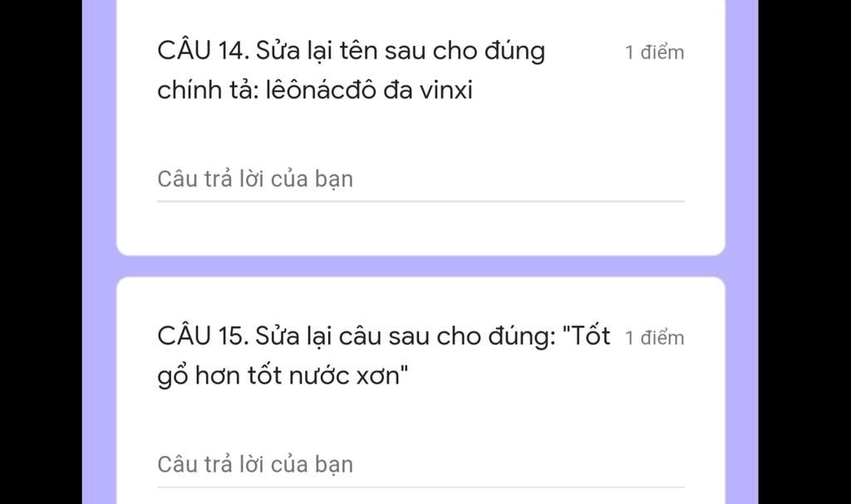Screen dimensions: 851x504
Task: Click the '1 điểm' label of CÂU 14
Action: point(654,52)
